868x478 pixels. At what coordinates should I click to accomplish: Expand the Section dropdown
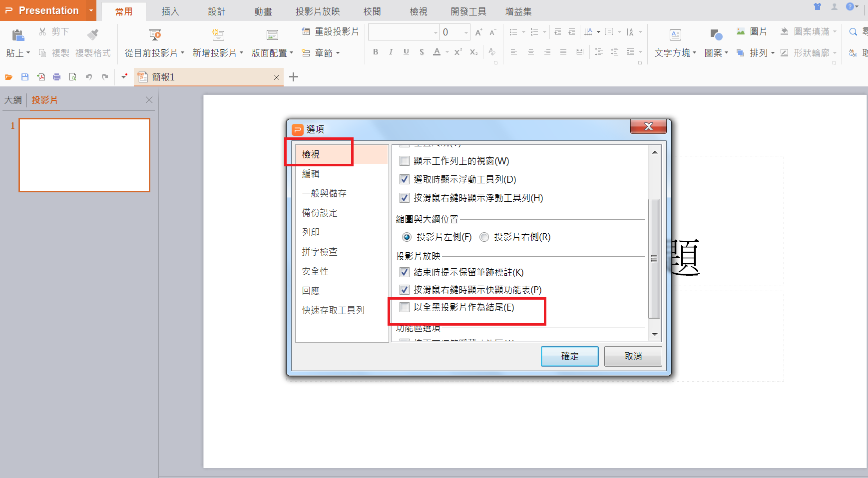tap(338, 52)
